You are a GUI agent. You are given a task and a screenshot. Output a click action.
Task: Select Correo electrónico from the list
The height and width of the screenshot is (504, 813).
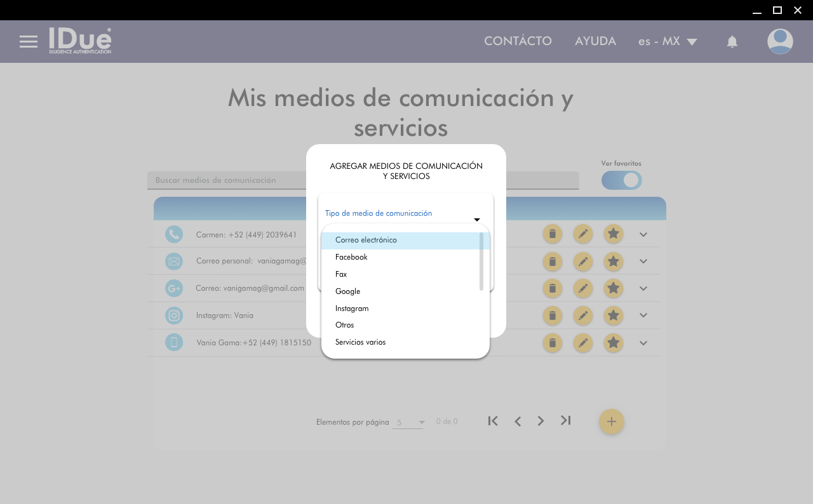366,241
